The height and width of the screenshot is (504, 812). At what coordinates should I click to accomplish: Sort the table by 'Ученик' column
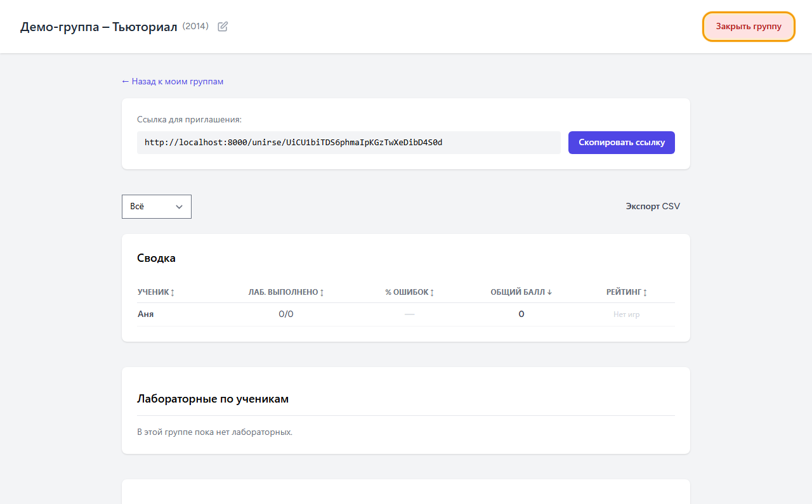click(156, 292)
